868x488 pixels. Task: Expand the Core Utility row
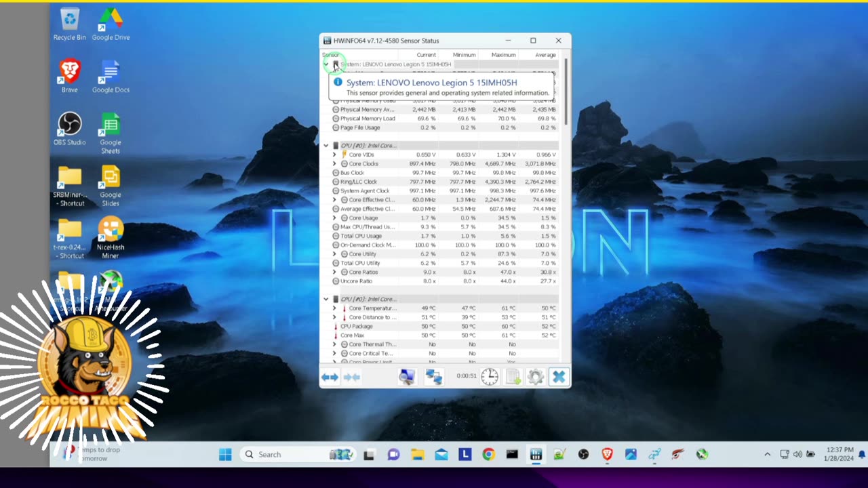tap(334, 254)
